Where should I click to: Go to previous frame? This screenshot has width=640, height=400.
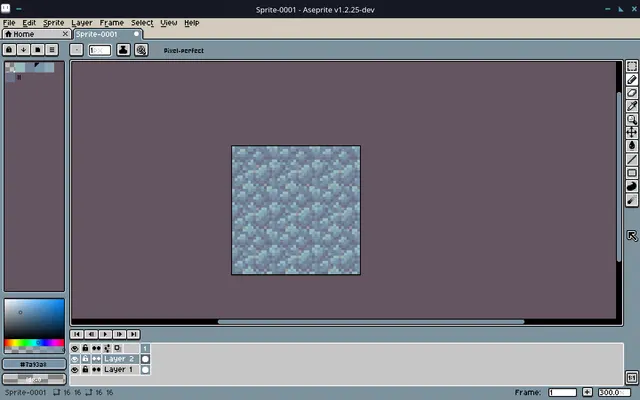pos(91,334)
